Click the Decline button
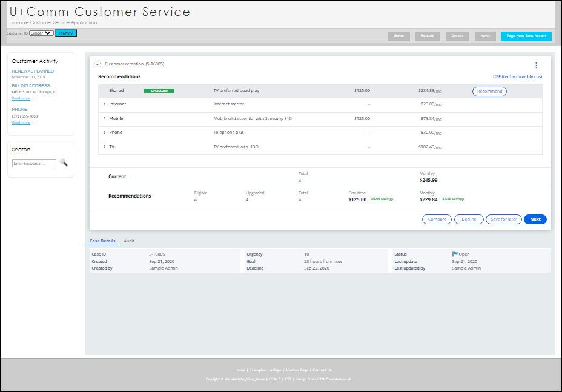This screenshot has height=392, width=562. [469, 219]
